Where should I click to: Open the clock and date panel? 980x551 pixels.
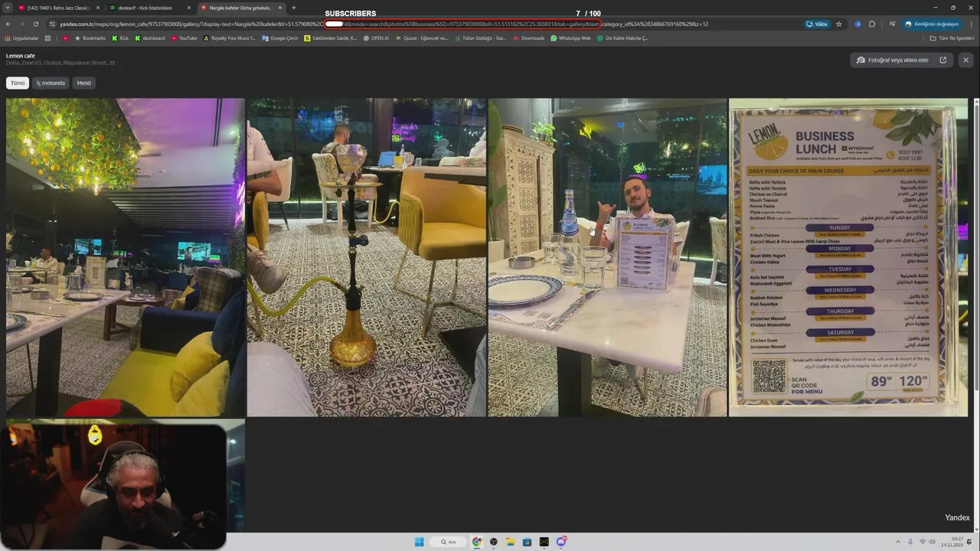point(952,542)
